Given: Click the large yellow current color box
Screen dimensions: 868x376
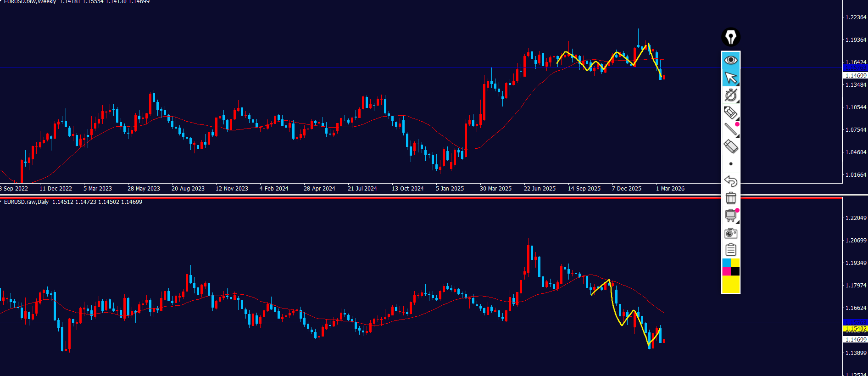Looking at the screenshot, I should [731, 284].
